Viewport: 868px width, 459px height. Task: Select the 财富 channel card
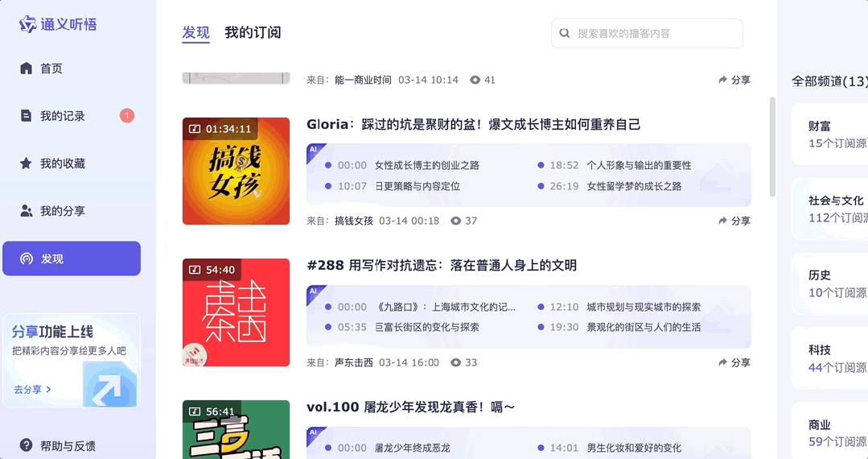pos(830,134)
